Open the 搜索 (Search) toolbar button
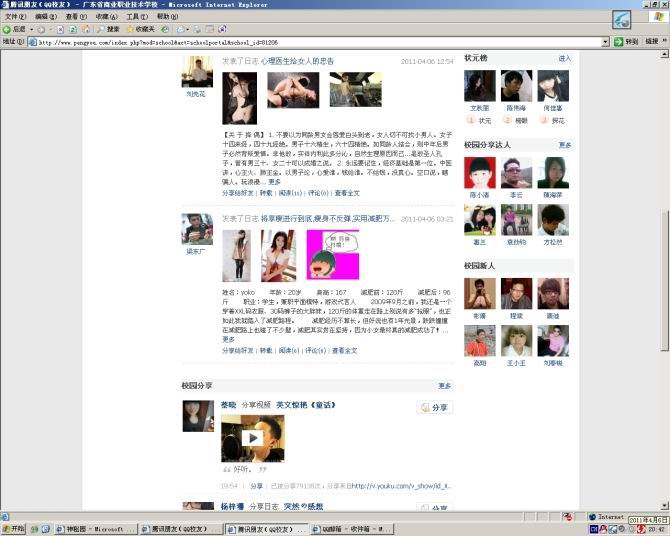Screen dimensions: 670x536 click(x=108, y=29)
